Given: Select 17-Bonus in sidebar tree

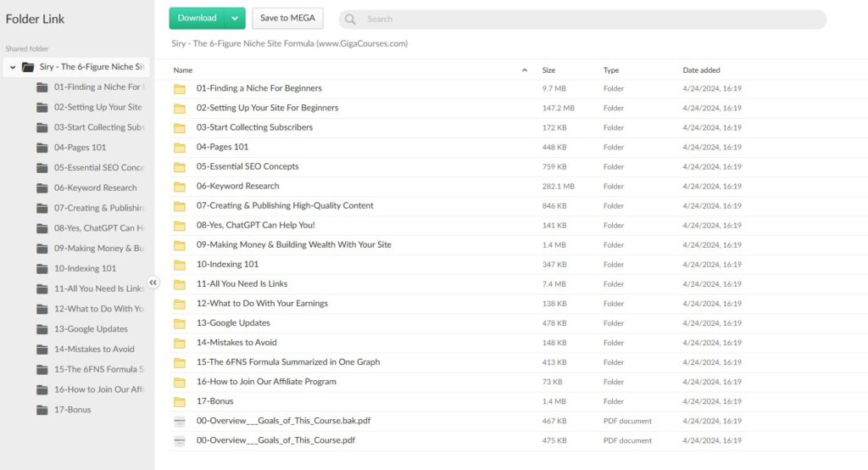Looking at the screenshot, I should pos(73,410).
